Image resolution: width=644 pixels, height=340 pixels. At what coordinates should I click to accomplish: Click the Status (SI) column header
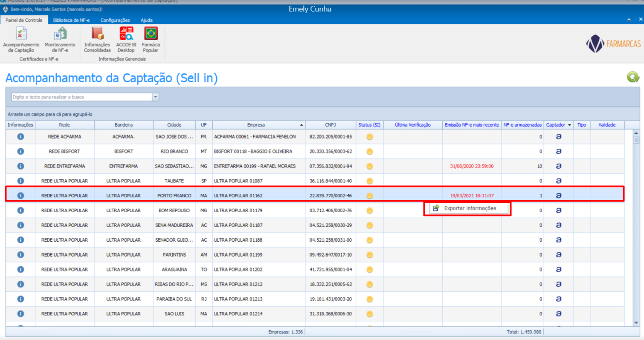point(369,125)
